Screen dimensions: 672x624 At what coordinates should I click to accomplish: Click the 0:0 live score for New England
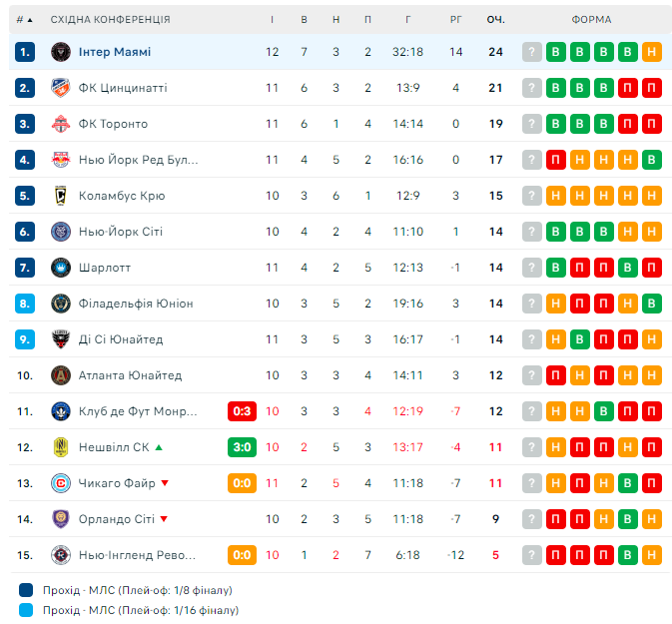point(243,555)
